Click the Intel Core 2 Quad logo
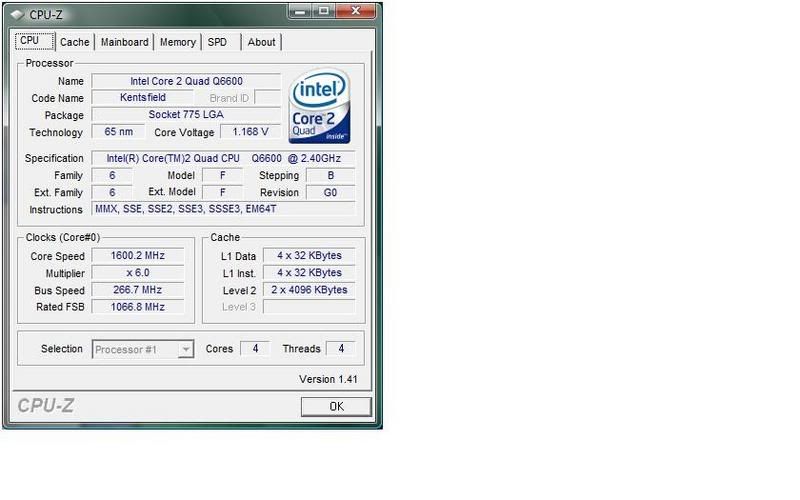 point(319,106)
